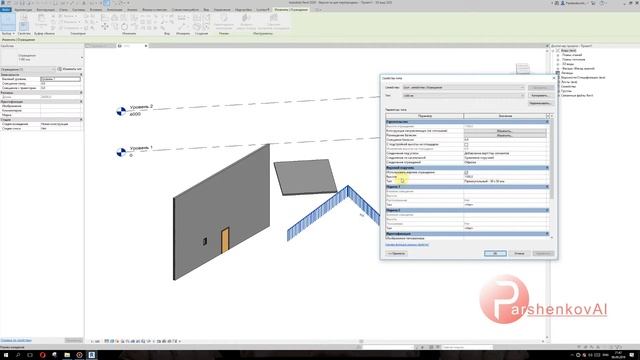Screen dimensions: 640x360
Task: Open the Family (Семейство) dropdown in dialog
Action: (463, 87)
